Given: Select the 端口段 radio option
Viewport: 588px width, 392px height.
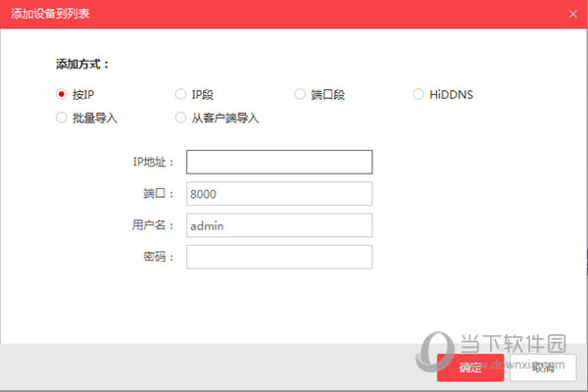Looking at the screenshot, I should [300, 94].
